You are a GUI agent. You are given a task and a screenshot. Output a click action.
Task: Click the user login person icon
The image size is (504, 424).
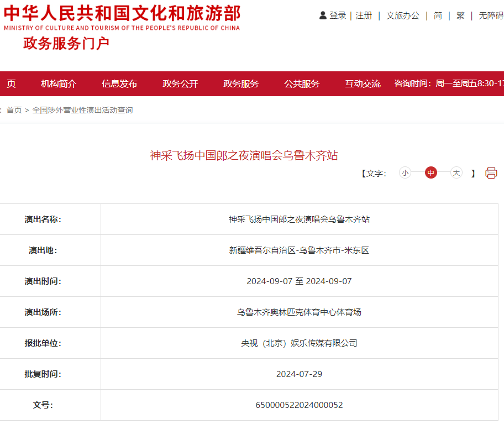[321, 15]
